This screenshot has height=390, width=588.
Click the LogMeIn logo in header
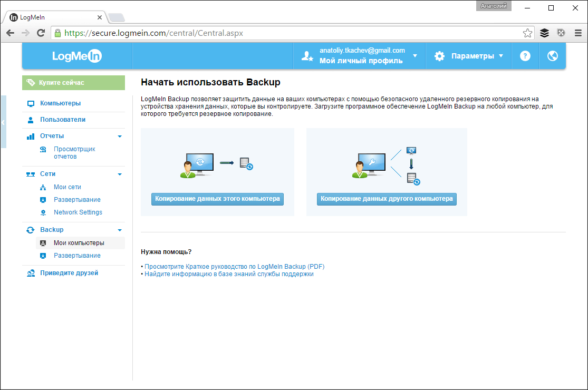(x=77, y=56)
